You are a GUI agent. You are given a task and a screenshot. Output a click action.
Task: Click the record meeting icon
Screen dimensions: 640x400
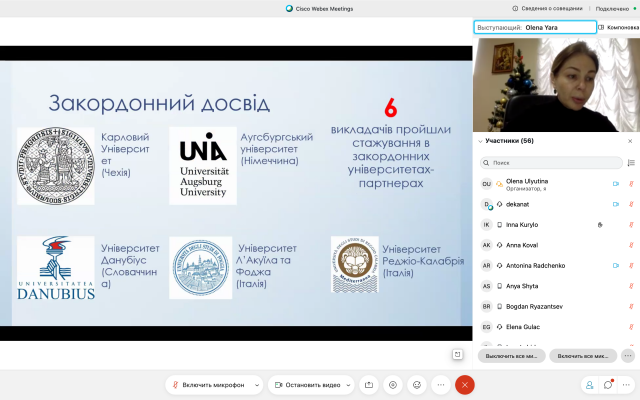(x=393, y=385)
